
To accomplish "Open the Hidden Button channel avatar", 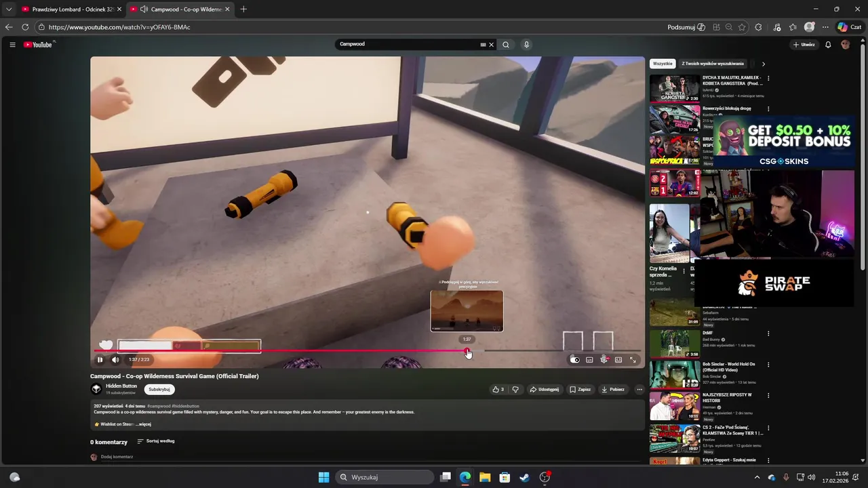I will click(96, 389).
